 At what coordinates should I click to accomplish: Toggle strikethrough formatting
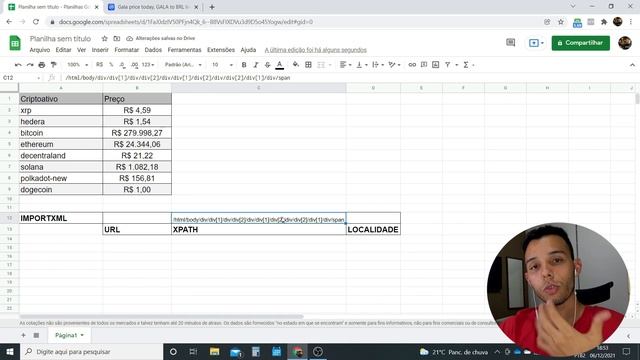[x=267, y=65]
